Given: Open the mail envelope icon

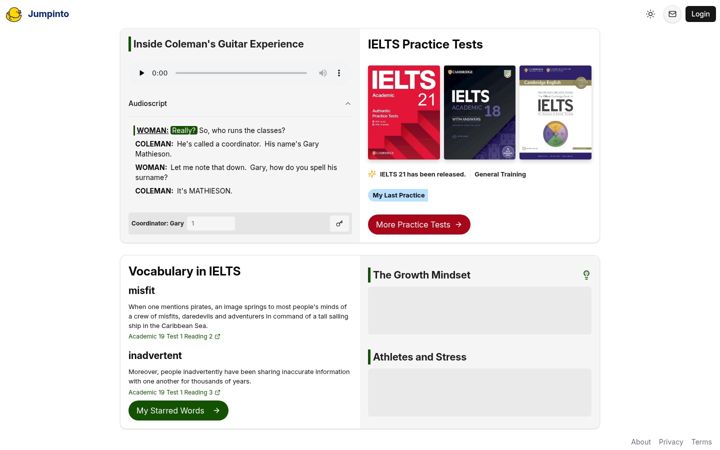Looking at the screenshot, I should [672, 14].
